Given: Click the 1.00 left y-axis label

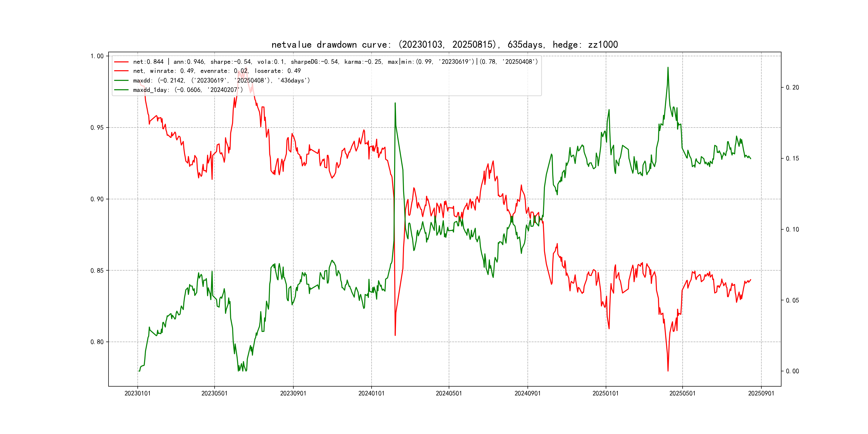Looking at the screenshot, I should (97, 56).
